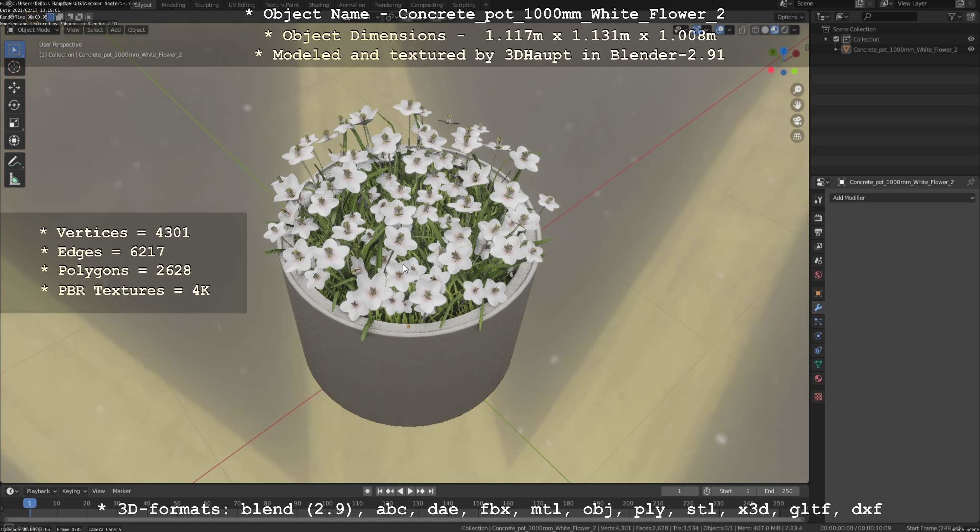Jump to the timeline end frame button
Screen dimensions: 980x532
[431, 491]
